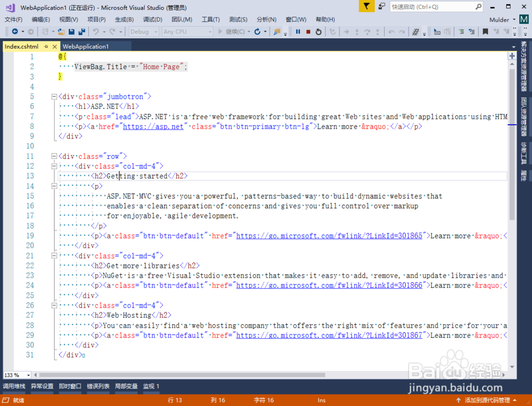The height and width of the screenshot is (406, 532).
Task: Collapse the paragraph block on line 14
Action: point(54,186)
